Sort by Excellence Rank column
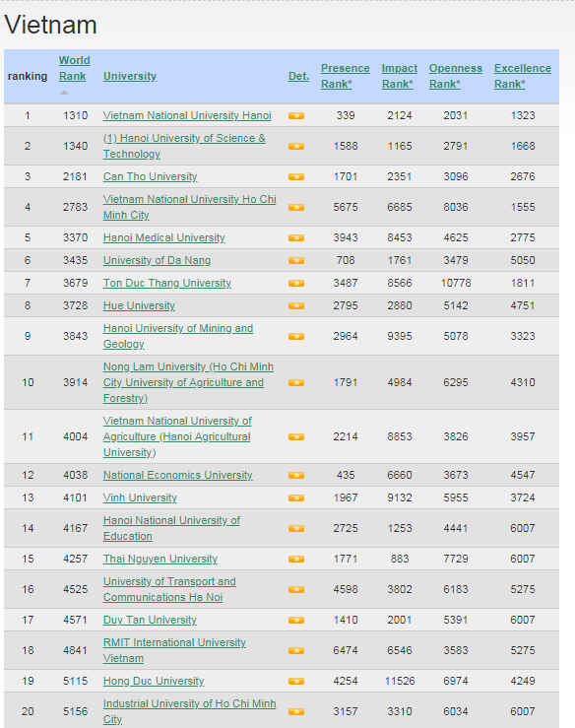Screen dimensions: 575x728 click(x=523, y=76)
